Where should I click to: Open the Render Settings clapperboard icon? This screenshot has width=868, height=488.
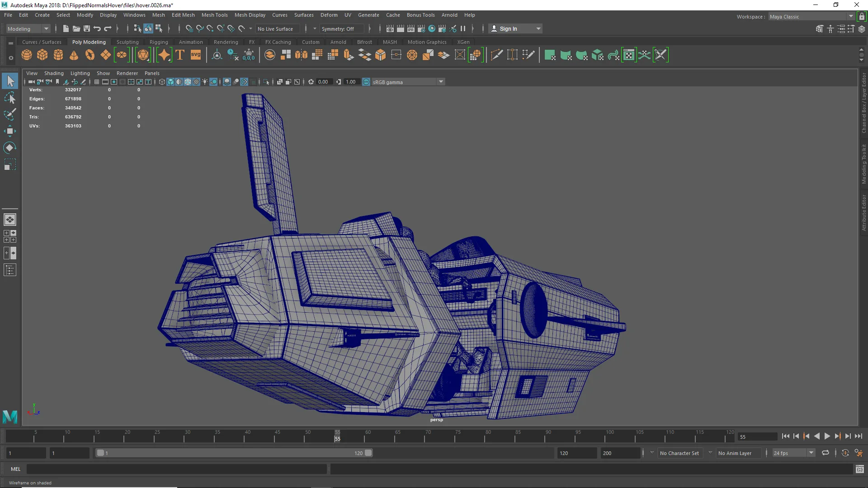tap(421, 28)
